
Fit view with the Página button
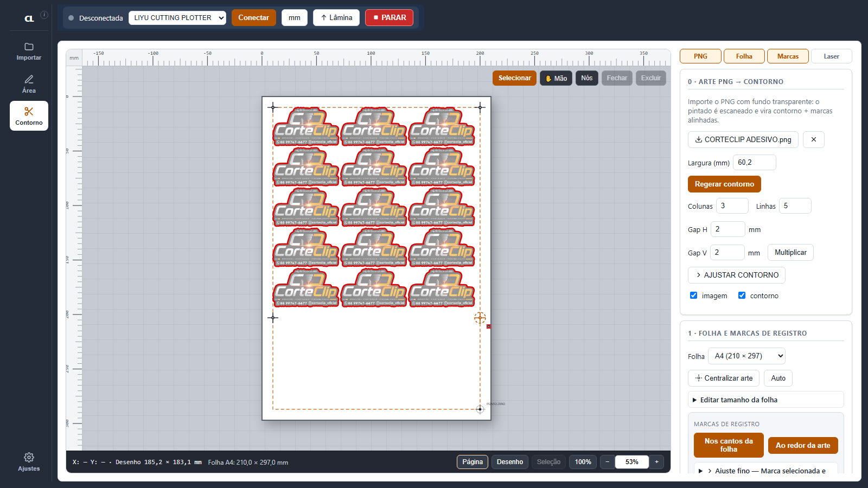(x=473, y=462)
